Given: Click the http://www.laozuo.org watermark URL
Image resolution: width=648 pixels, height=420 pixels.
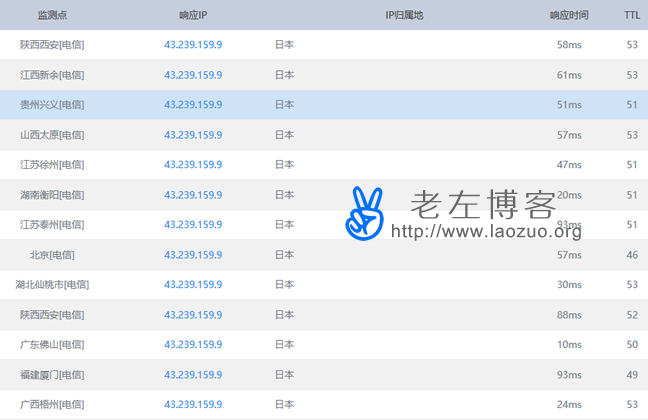Looking at the screenshot, I should point(485,232).
